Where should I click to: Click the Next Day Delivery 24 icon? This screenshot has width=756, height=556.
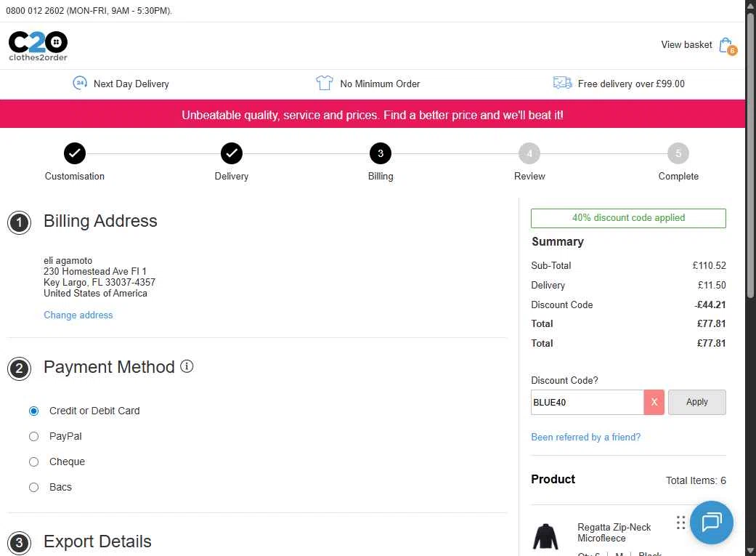(80, 83)
